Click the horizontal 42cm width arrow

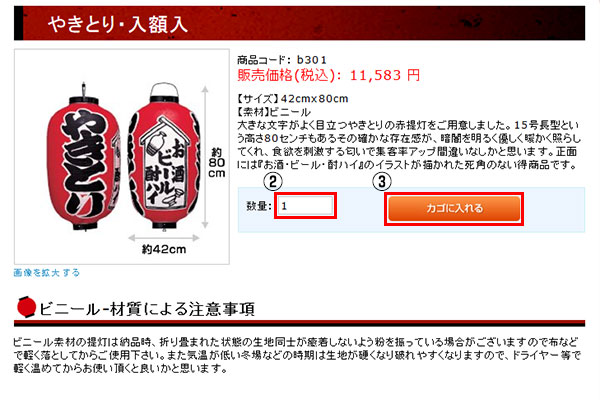[164, 238]
